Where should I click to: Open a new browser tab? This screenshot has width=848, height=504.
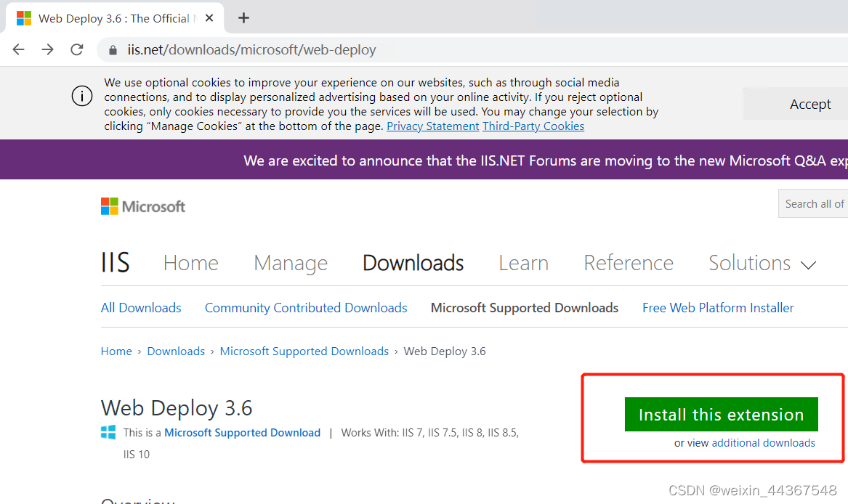click(x=244, y=18)
